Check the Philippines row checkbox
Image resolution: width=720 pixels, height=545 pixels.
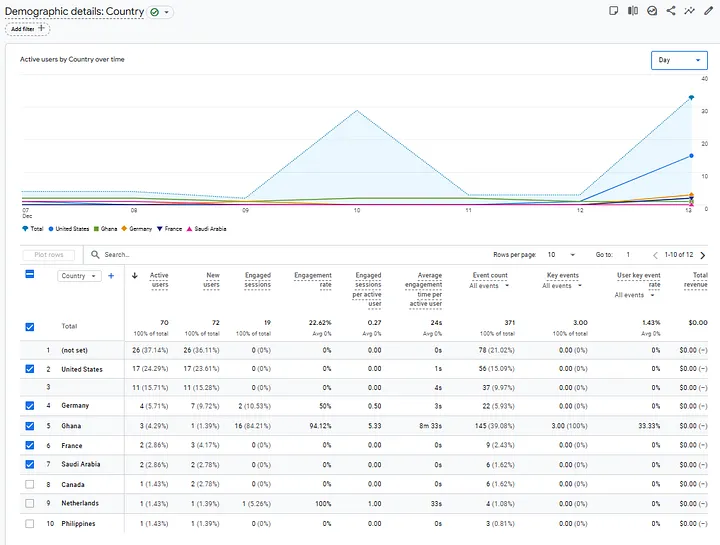pos(29,523)
